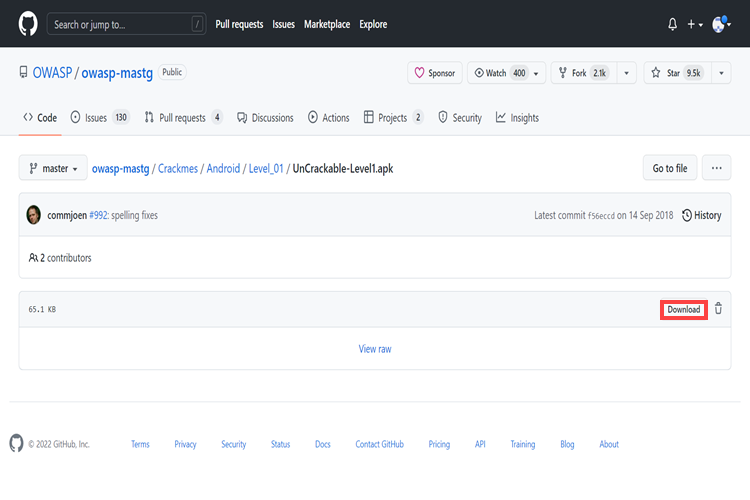Expand the Star lists dropdown arrow
This screenshot has width=750, height=500.
tap(721, 73)
